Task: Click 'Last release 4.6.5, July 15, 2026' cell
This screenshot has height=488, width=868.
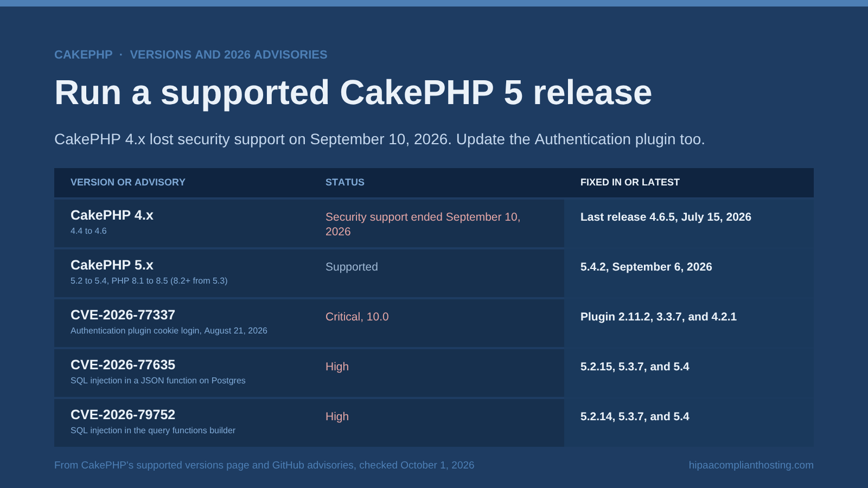Action: coord(666,217)
